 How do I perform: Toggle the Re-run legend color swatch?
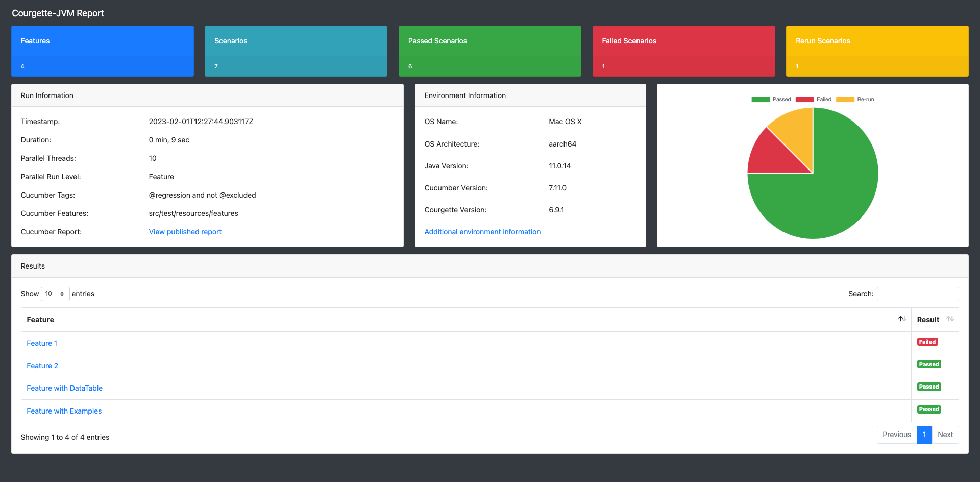(845, 99)
